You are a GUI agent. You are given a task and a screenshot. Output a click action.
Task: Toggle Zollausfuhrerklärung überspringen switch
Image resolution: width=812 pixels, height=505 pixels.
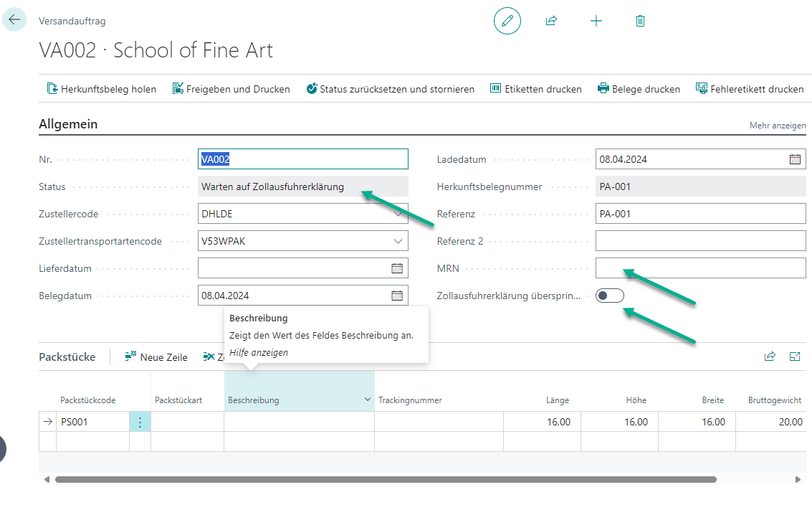[609, 296]
